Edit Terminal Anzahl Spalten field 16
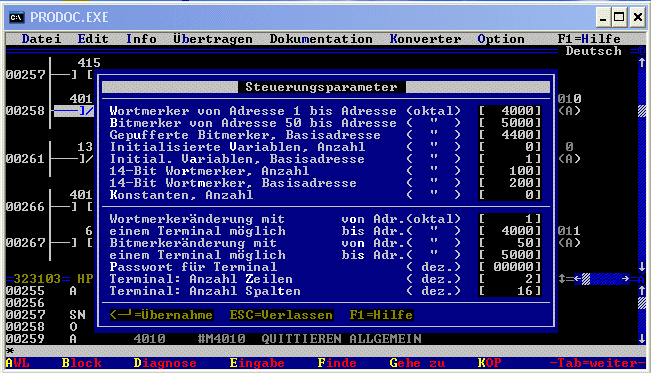This screenshot has height=373, width=651. pos(510,291)
